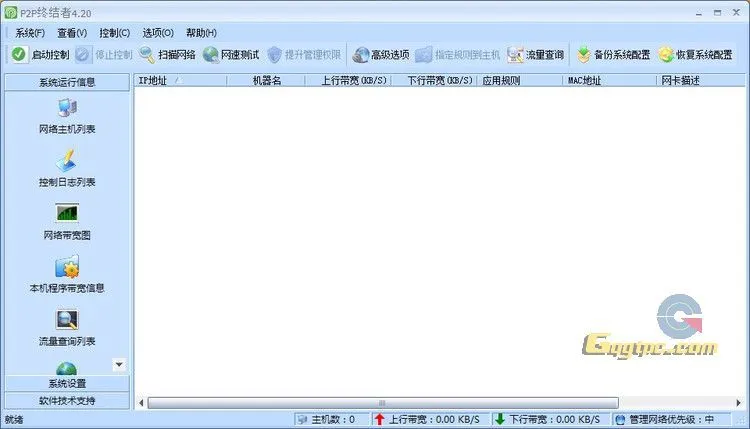The width and height of the screenshot is (750, 429).
Task: Open 本机程序带宽信息 in the sidebar
Action: point(67,275)
